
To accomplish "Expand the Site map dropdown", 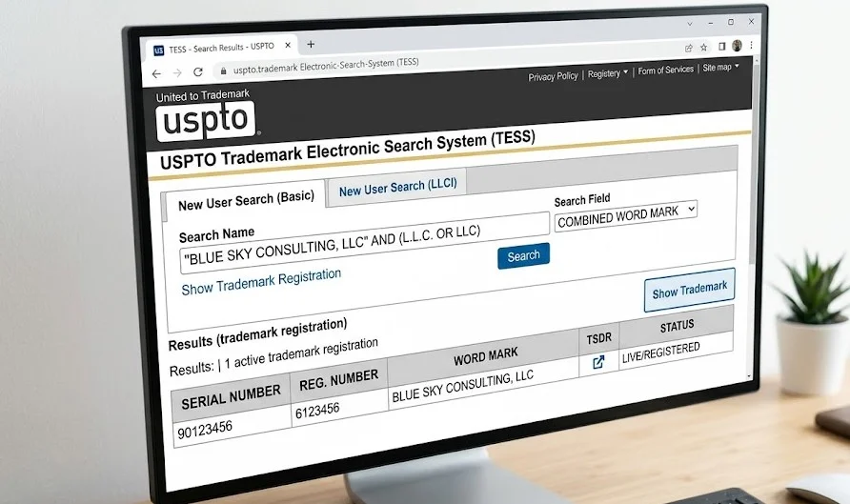I will click(x=720, y=68).
